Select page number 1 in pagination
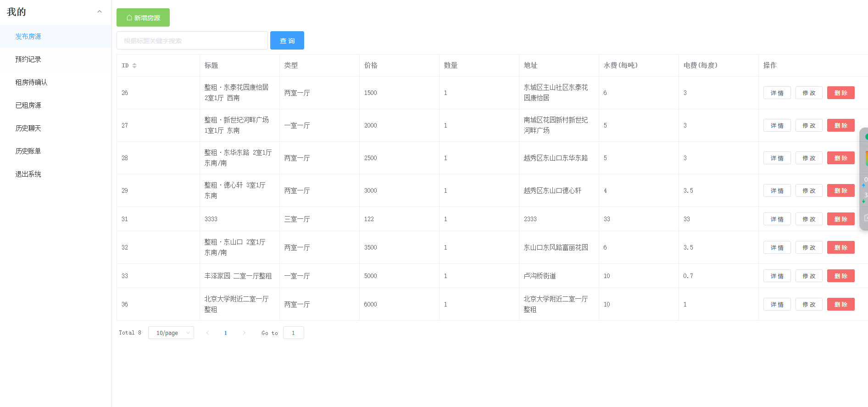This screenshot has width=868, height=407. tap(226, 333)
